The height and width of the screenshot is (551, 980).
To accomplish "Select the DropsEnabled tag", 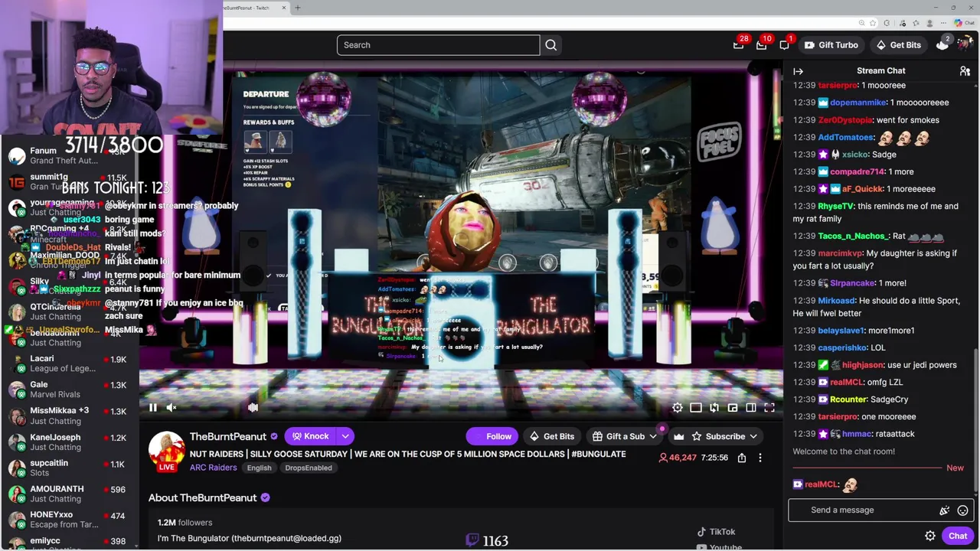I will (309, 468).
